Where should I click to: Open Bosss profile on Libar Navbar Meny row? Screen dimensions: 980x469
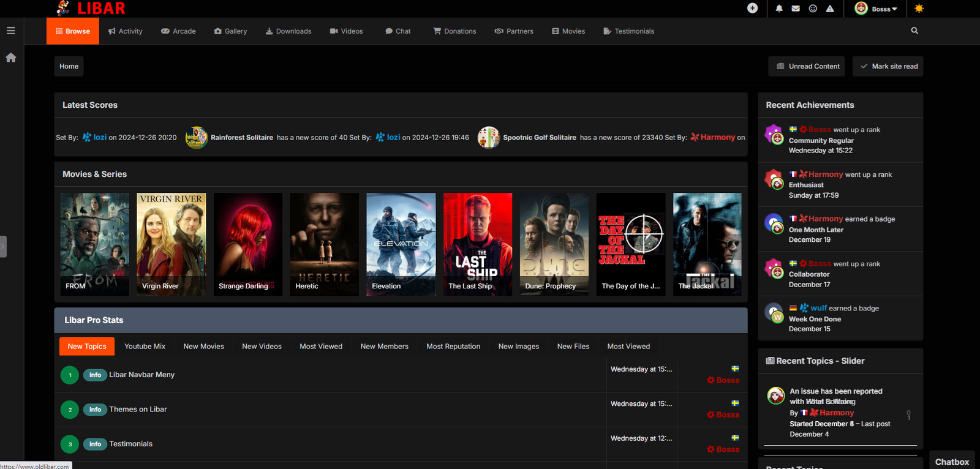click(728, 380)
